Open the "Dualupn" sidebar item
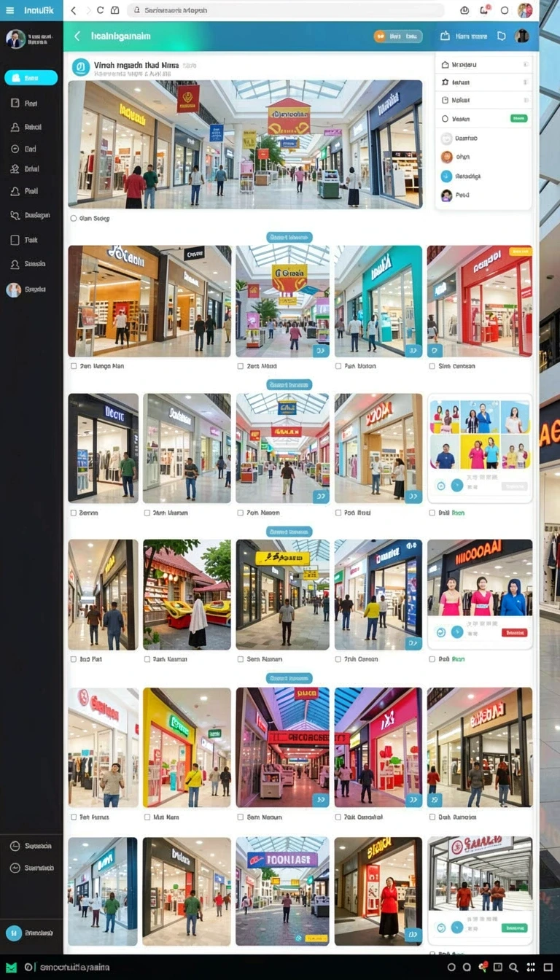The image size is (560, 980). [x=31, y=215]
